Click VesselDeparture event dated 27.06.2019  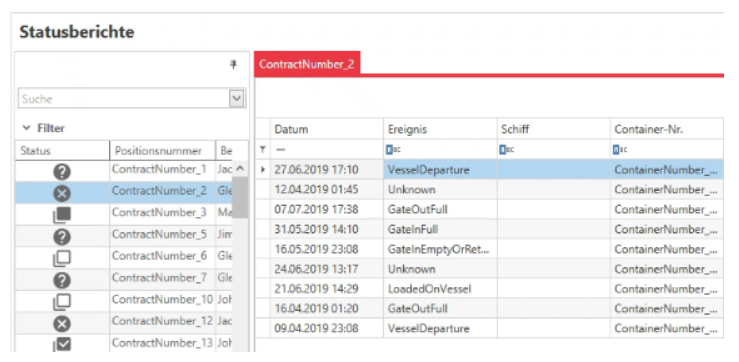click(440, 170)
